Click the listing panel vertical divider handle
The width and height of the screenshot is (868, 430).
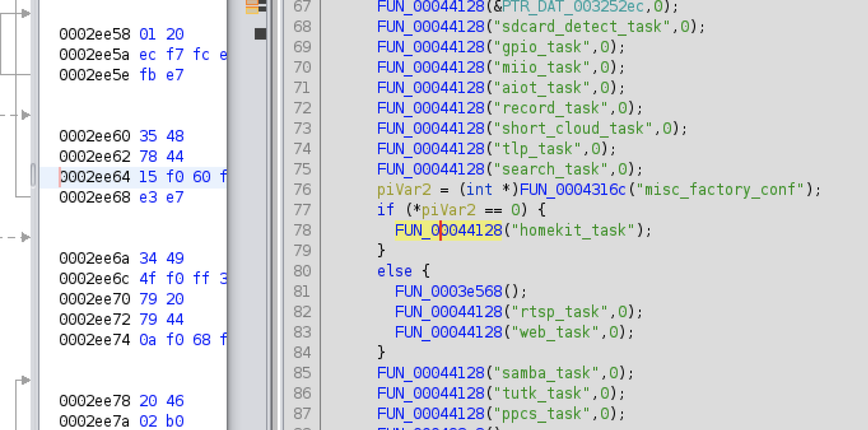click(x=33, y=175)
